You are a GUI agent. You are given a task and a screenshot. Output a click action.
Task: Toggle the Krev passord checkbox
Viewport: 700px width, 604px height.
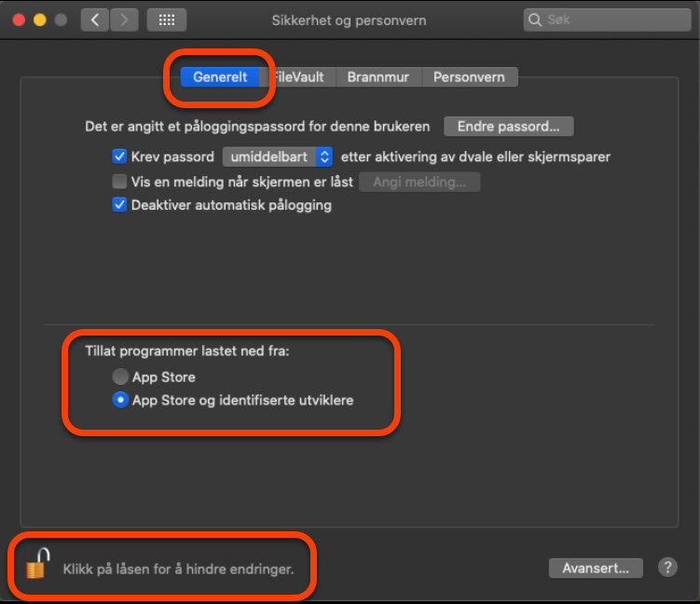point(119,157)
